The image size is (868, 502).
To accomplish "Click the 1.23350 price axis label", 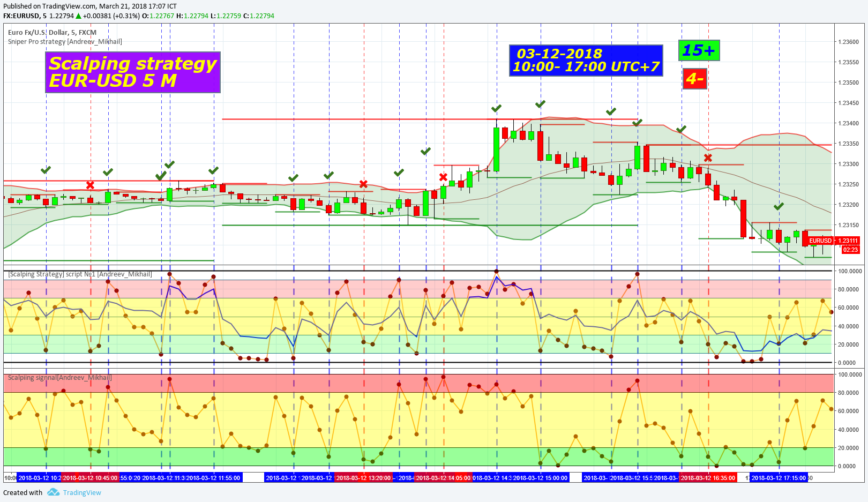I will (x=848, y=144).
